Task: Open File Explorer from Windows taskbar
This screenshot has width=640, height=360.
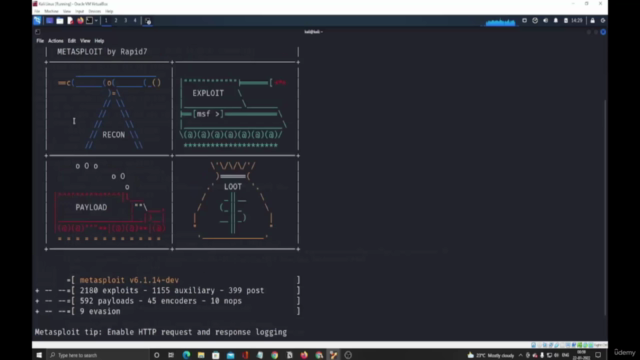Action: [x=201, y=355]
